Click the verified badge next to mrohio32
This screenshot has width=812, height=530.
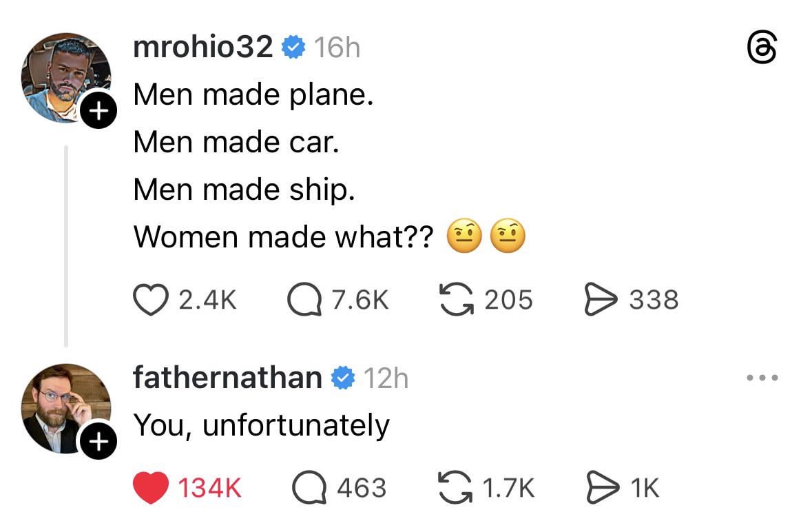pyautogui.click(x=294, y=48)
